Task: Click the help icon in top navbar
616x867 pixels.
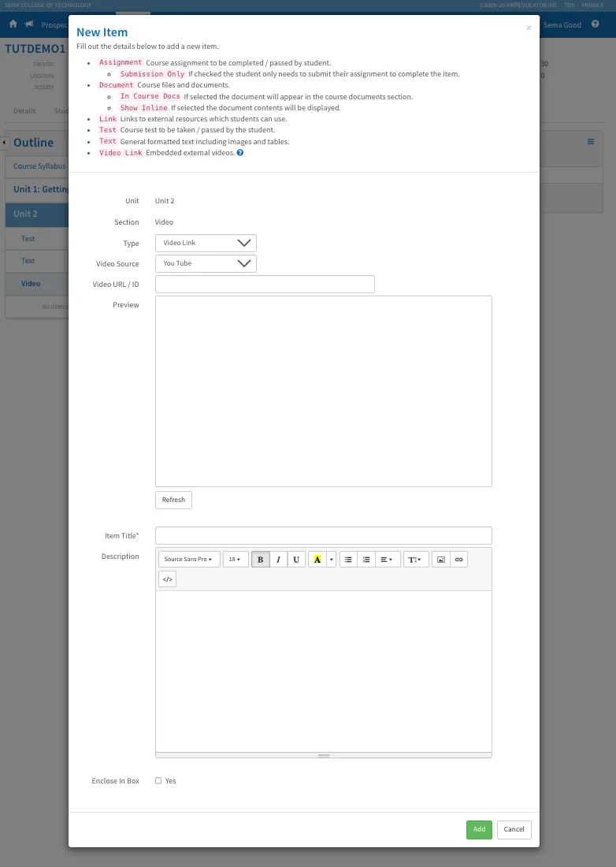Action: 595,24
